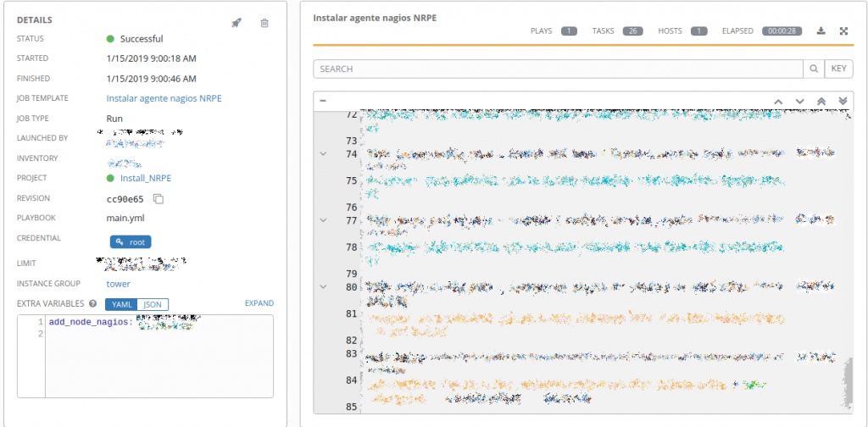
Task: Switch extra variables to YAML
Action: (120, 304)
